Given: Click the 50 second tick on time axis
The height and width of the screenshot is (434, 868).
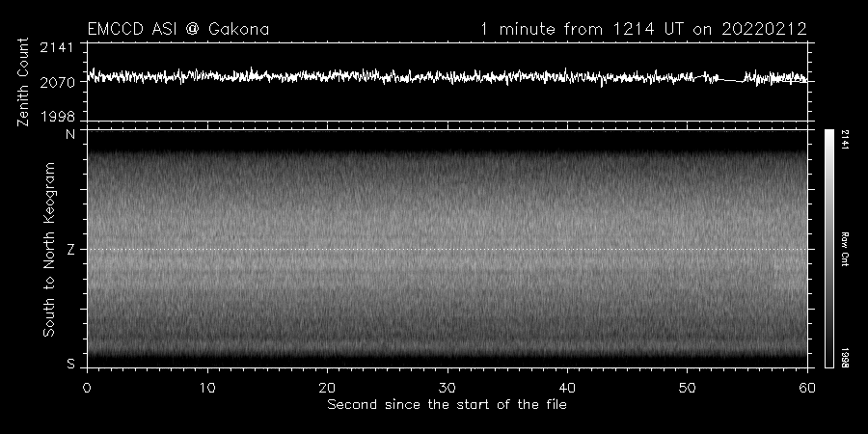Looking at the screenshot, I should 688,387.
